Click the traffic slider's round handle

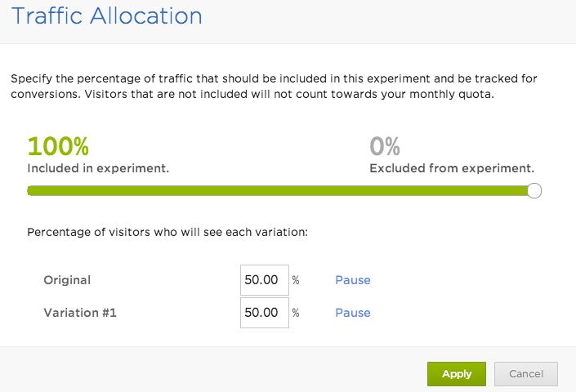click(x=534, y=191)
